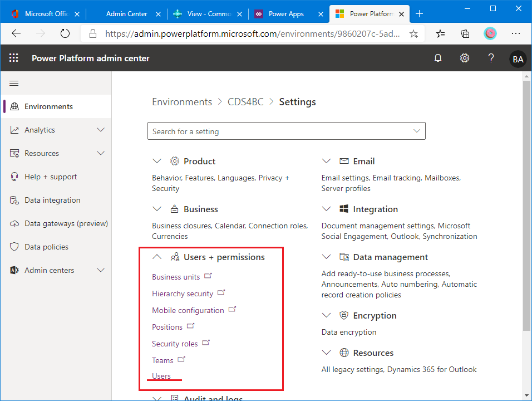This screenshot has width=532, height=401.
Task: Open the Hierarchy security link
Action: pyautogui.click(x=183, y=294)
